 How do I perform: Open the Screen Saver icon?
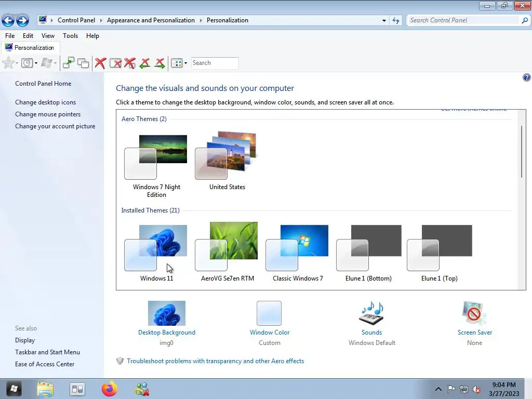click(x=474, y=313)
